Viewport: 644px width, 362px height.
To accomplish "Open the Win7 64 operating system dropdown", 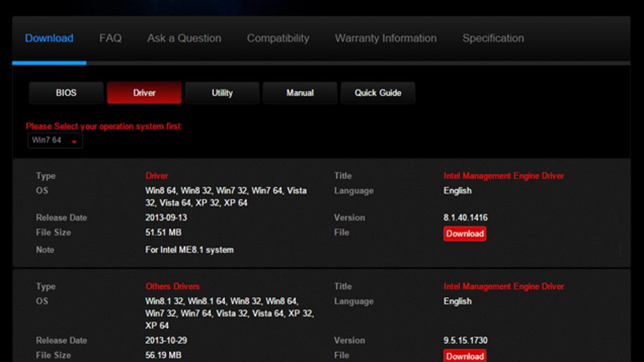I will pos(55,141).
